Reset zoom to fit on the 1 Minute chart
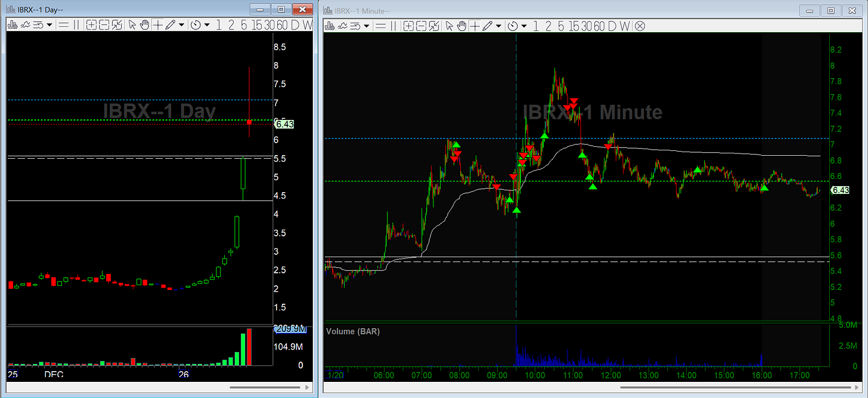Screen dimensions: 868x398 434,26
